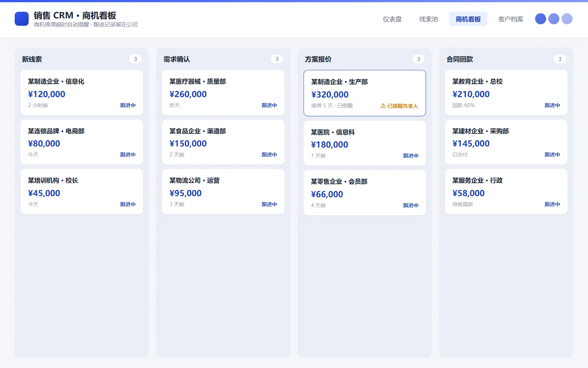Open the 某服务企业・行政 card

(506, 192)
